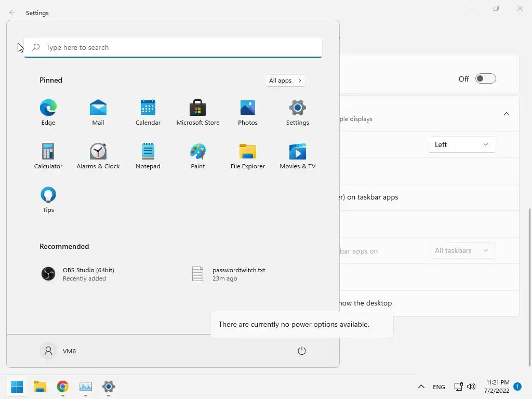532x399 pixels.
Task: Go back in the Settings window
Action: pyautogui.click(x=12, y=12)
